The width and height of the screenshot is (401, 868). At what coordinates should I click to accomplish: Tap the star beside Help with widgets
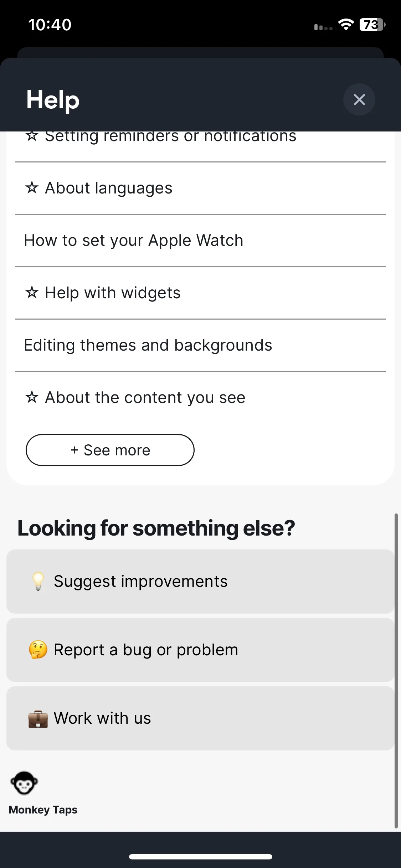tap(32, 292)
